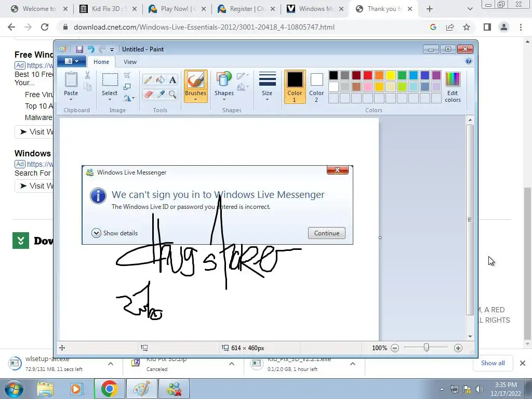Select Color 1 foreground button
Viewport: 532px width, 399px height.
[x=295, y=87]
